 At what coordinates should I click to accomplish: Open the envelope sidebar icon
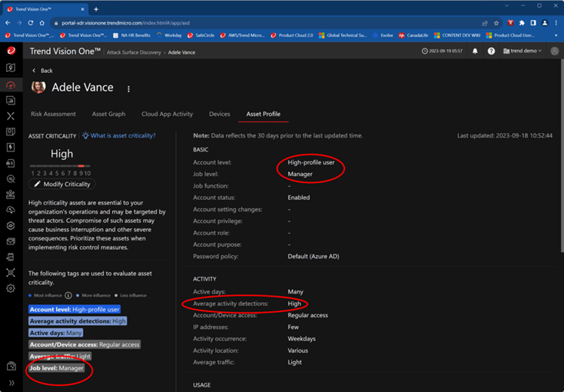[x=11, y=241]
